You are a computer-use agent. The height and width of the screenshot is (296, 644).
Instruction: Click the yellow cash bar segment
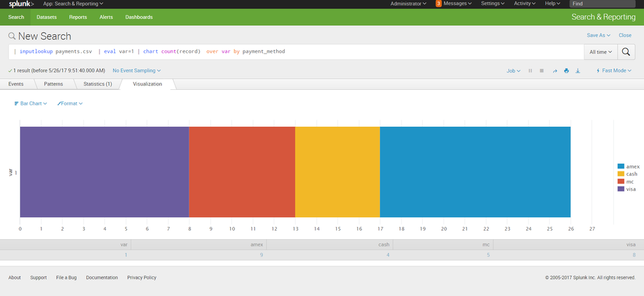[x=337, y=171]
